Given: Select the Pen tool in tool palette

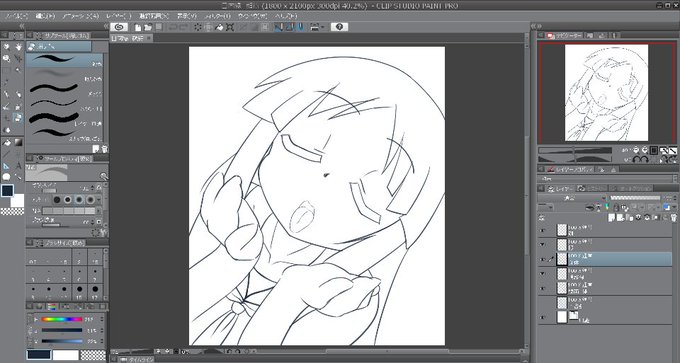Looking at the screenshot, I should tap(7, 94).
